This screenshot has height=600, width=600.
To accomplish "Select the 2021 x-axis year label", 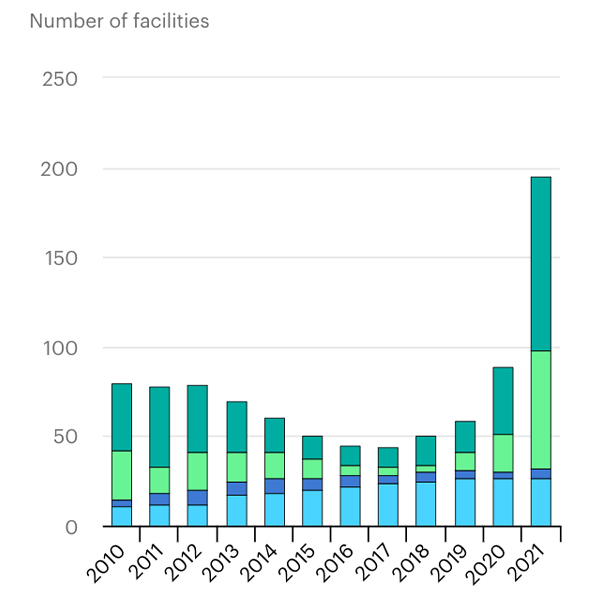I will click(x=528, y=564).
